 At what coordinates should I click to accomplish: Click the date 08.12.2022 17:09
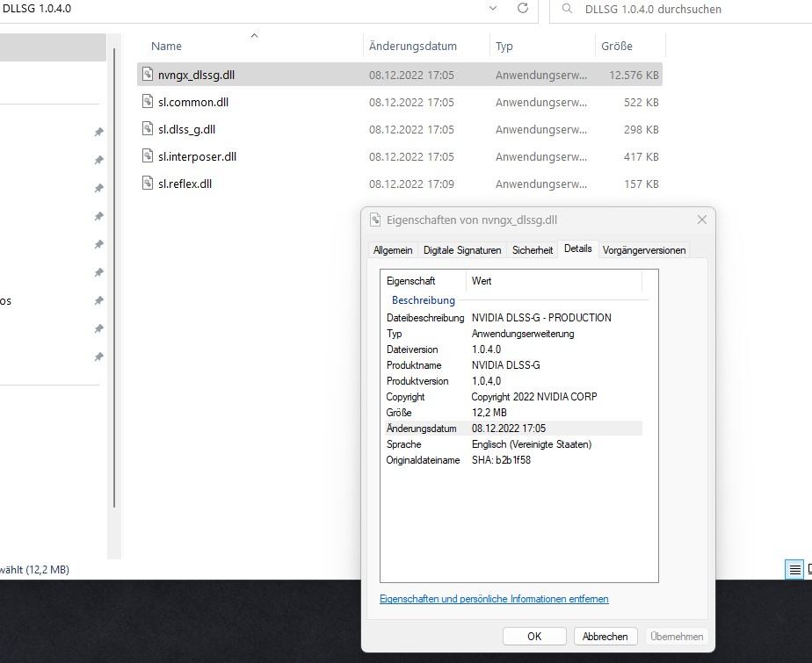[x=411, y=184]
